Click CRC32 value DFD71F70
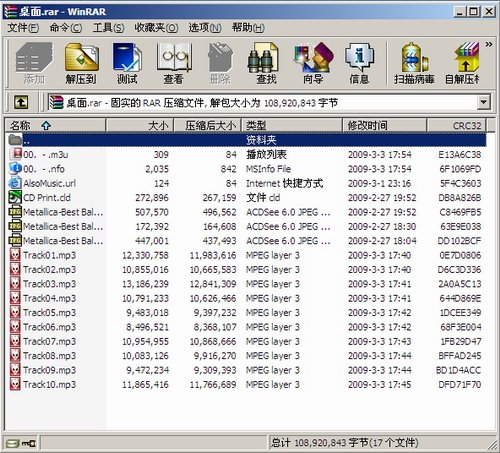Image resolution: width=500 pixels, height=453 pixels. pos(460,385)
